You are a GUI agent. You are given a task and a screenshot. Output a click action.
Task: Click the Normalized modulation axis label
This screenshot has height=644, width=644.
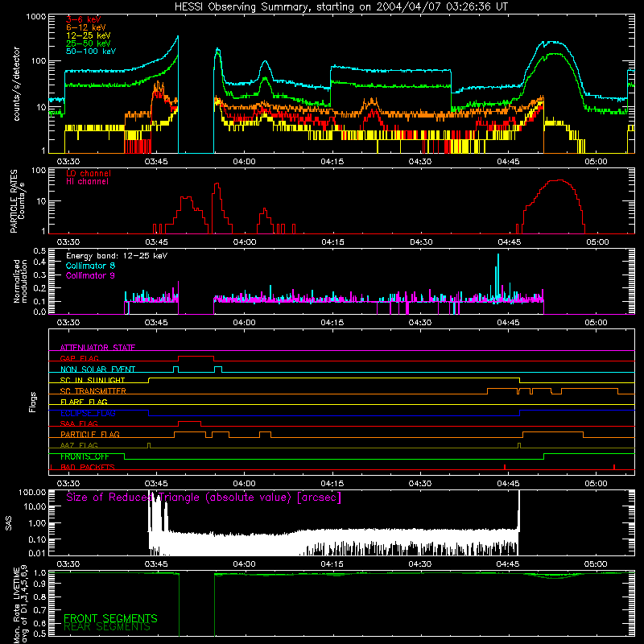pyautogui.click(x=21, y=281)
